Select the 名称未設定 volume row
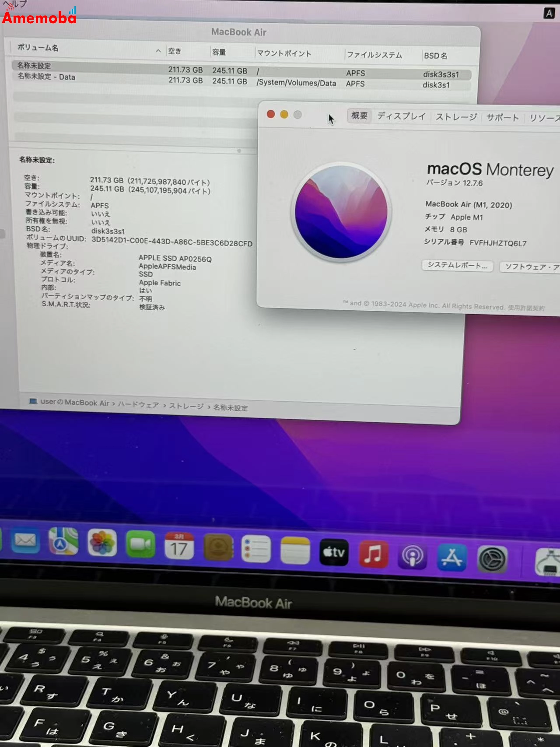The image size is (560, 747). [x=241, y=70]
